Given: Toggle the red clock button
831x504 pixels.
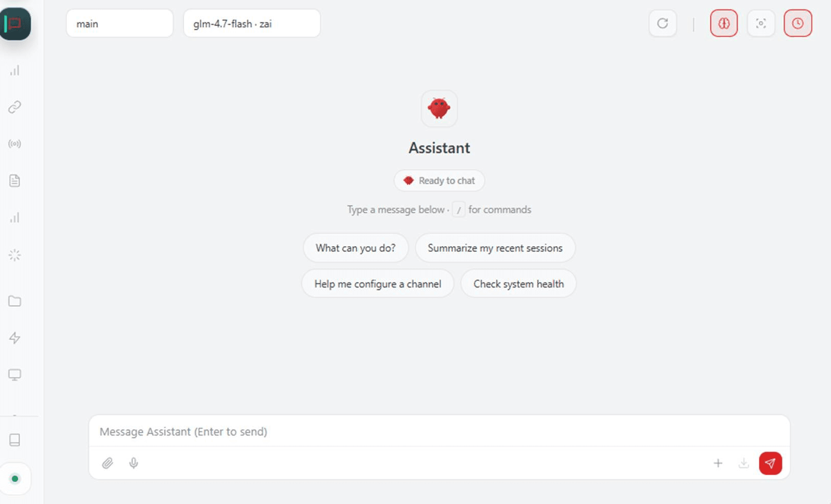Looking at the screenshot, I should pyautogui.click(x=798, y=24).
